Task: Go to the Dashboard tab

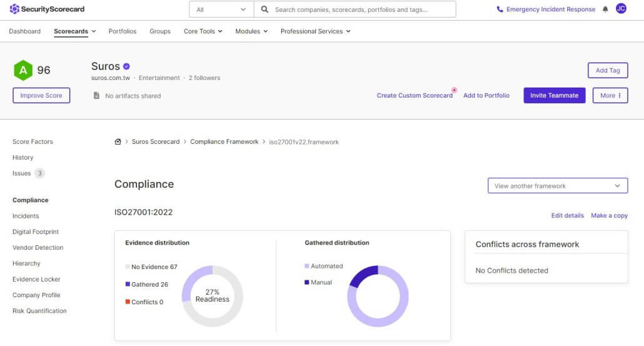Action: [24, 31]
